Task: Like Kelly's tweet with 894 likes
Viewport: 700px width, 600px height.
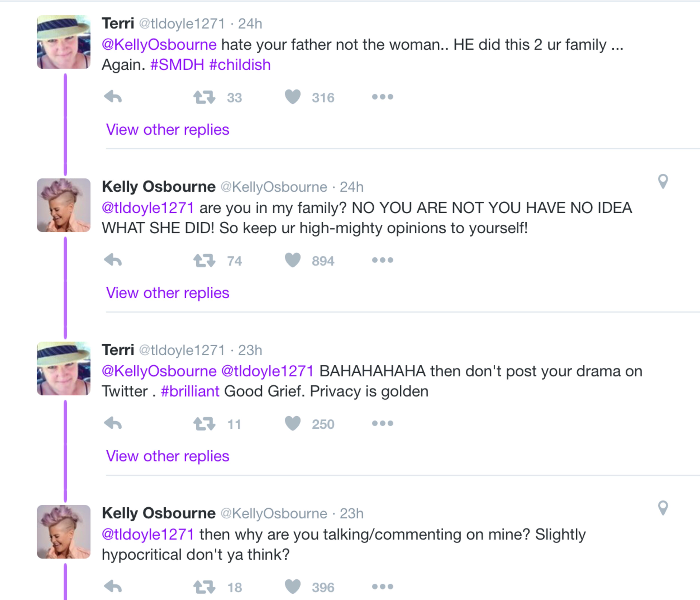Action: click(x=293, y=260)
